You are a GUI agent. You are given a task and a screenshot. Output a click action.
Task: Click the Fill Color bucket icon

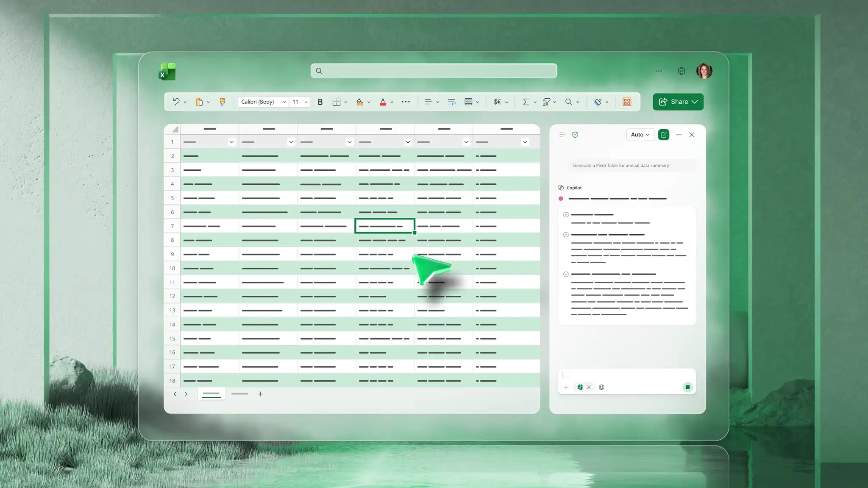tap(359, 102)
